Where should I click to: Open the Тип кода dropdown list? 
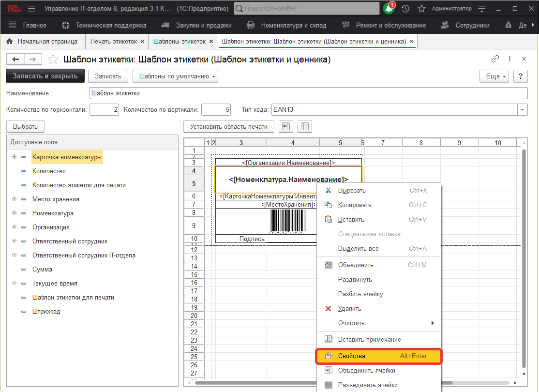click(522, 110)
